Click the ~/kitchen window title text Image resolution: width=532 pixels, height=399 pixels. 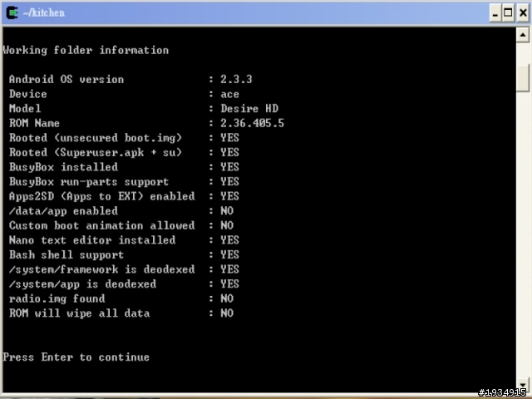(x=44, y=13)
